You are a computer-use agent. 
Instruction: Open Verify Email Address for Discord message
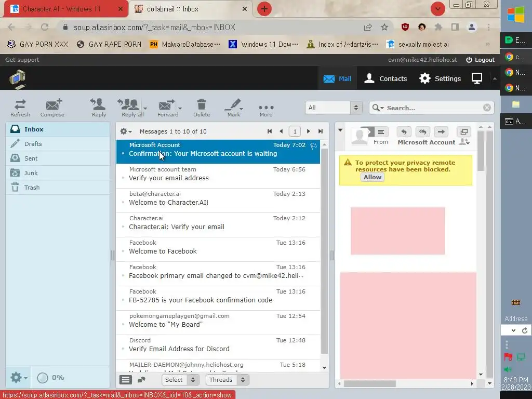[x=218, y=347]
